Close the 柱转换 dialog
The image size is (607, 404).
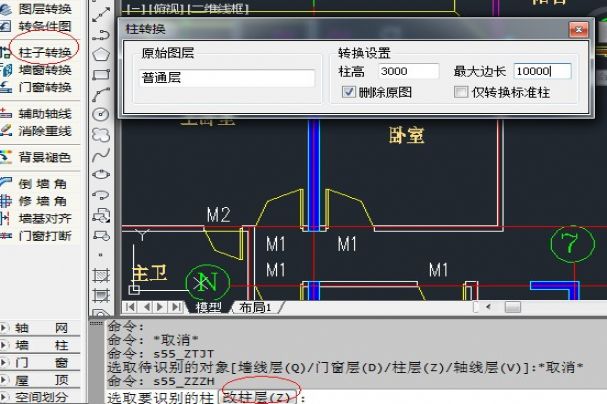click(x=578, y=29)
